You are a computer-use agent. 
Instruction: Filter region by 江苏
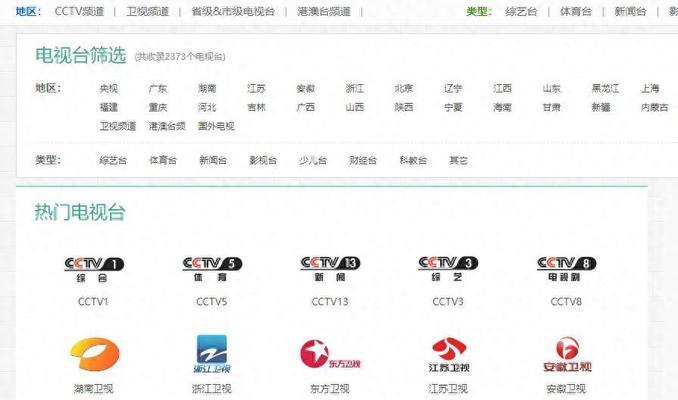point(256,88)
